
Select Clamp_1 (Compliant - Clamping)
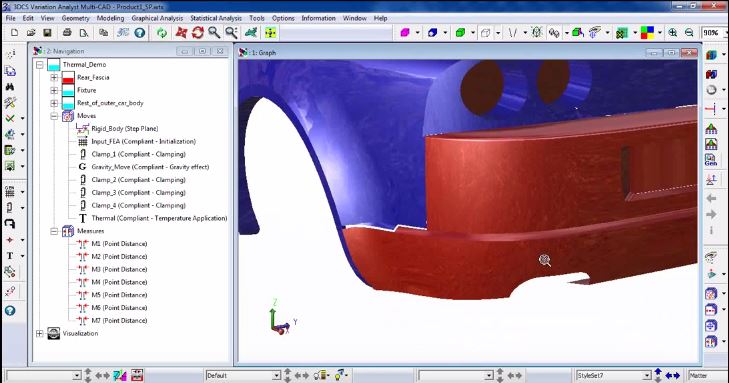click(139, 154)
